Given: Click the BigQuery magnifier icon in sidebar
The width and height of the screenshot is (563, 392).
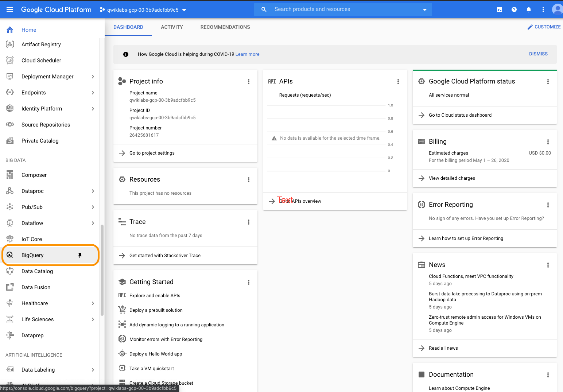Looking at the screenshot, I should (x=10, y=255).
